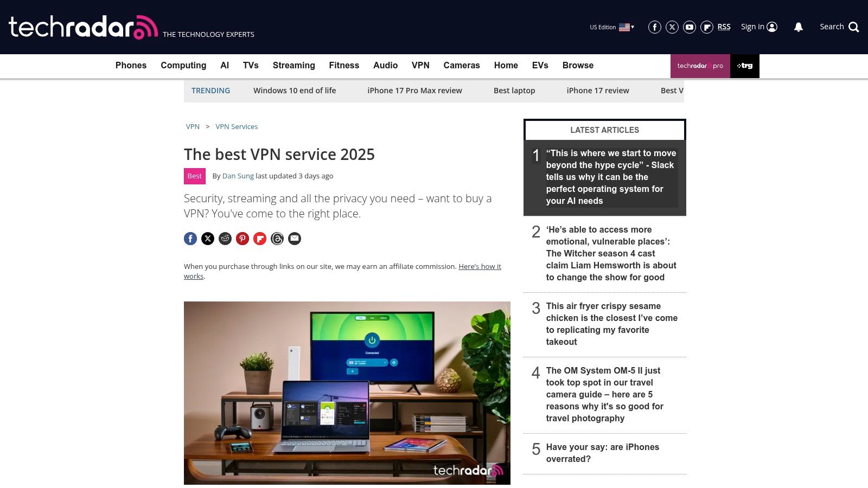The height and width of the screenshot is (488, 868).
Task: Open site search with magnifier icon
Action: pyautogui.click(x=854, y=27)
